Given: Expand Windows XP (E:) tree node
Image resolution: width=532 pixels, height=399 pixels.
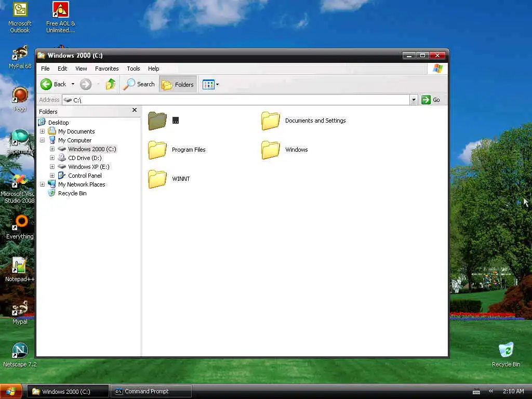Looking at the screenshot, I should click(x=52, y=167).
